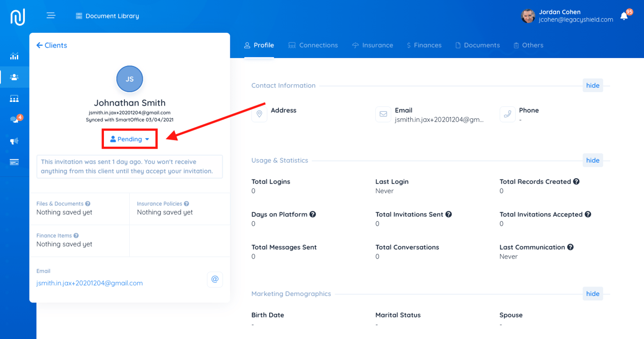
Task: Switch to the Connections tab
Action: (x=313, y=45)
